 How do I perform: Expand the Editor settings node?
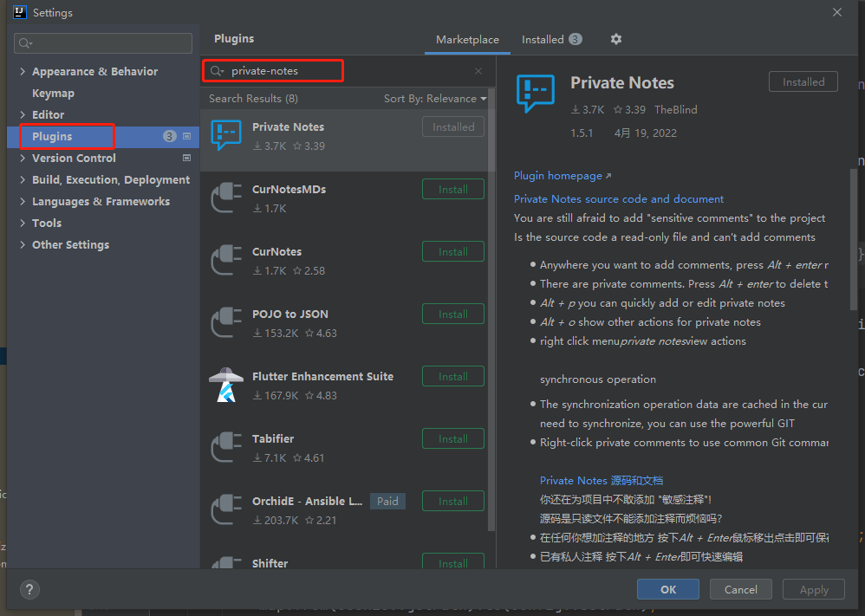[23, 114]
